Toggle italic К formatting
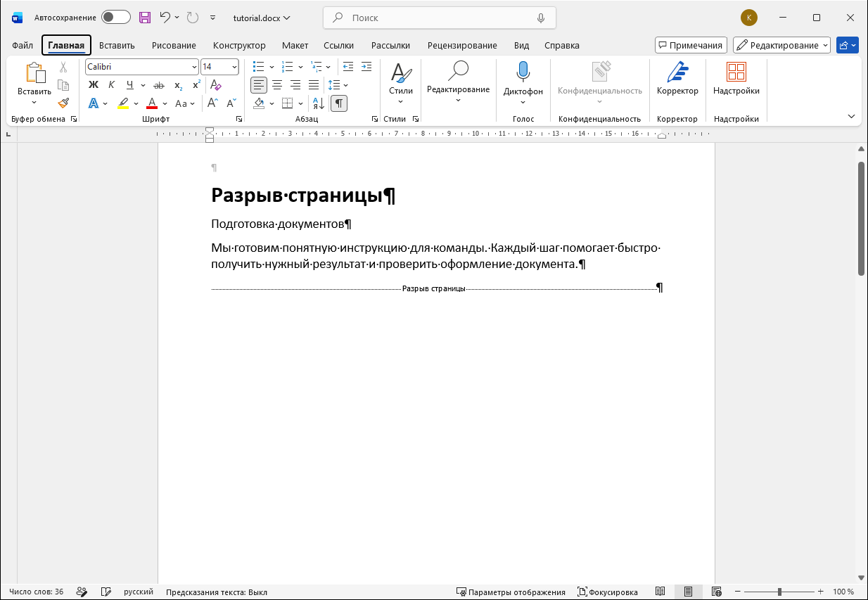Image resolution: width=868 pixels, height=600 pixels. tap(111, 85)
